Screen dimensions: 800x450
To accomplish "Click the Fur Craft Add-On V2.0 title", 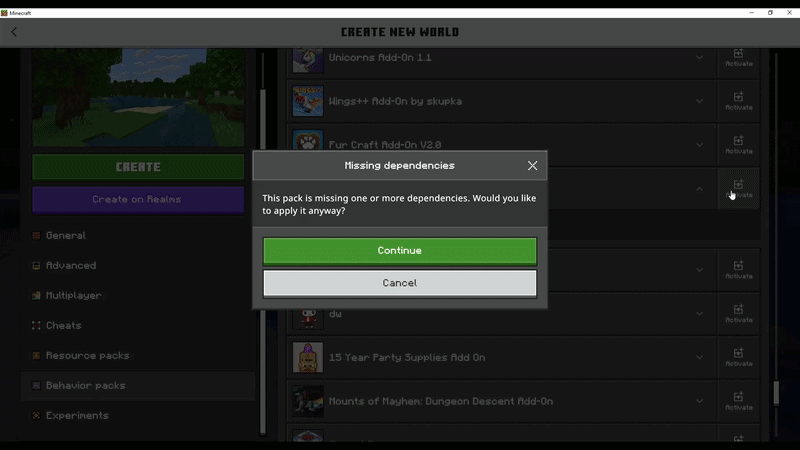I will tap(385, 145).
